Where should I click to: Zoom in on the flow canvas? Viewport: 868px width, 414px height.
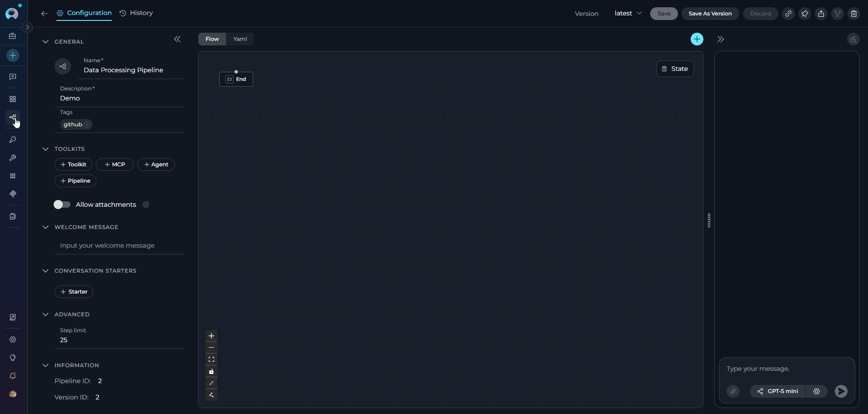pyautogui.click(x=211, y=336)
